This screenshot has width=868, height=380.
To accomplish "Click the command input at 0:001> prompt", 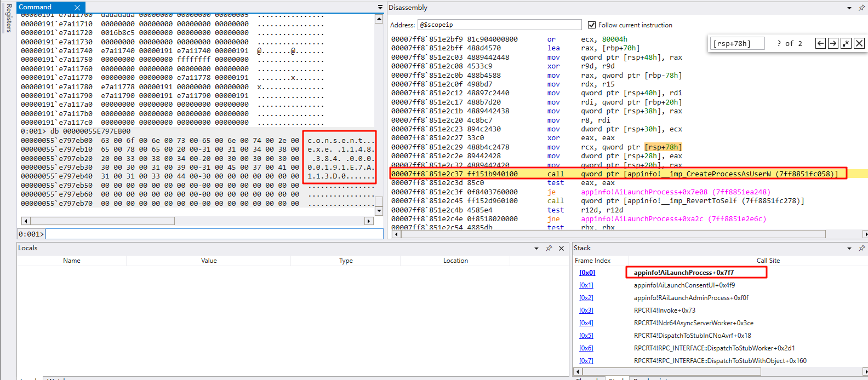I will pyautogui.click(x=214, y=234).
